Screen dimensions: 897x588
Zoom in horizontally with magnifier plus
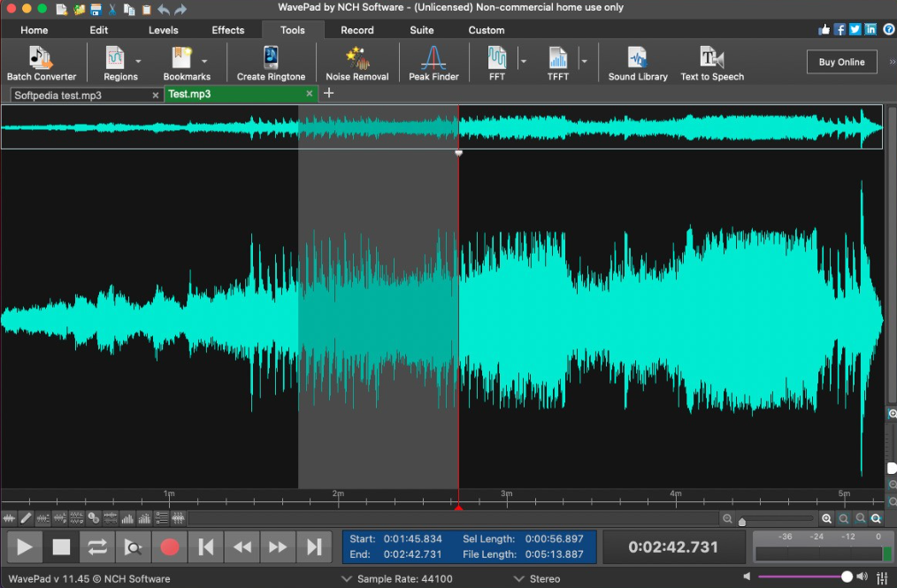click(826, 519)
